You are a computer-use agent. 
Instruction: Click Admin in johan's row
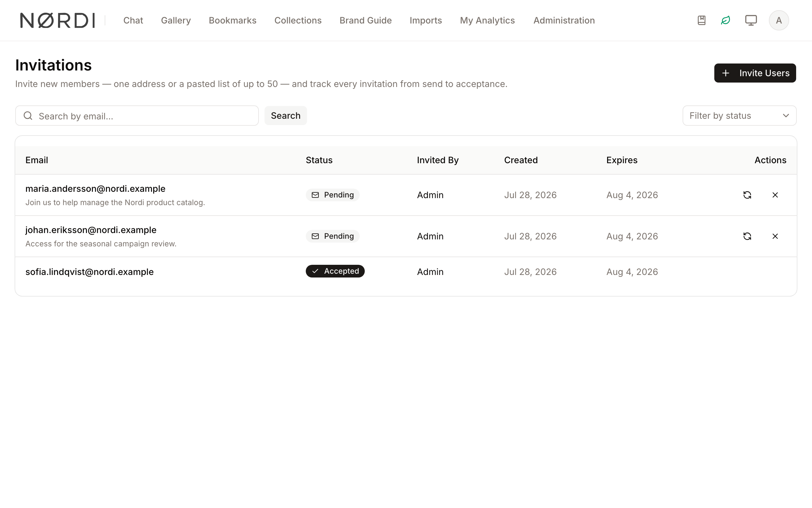(x=430, y=236)
